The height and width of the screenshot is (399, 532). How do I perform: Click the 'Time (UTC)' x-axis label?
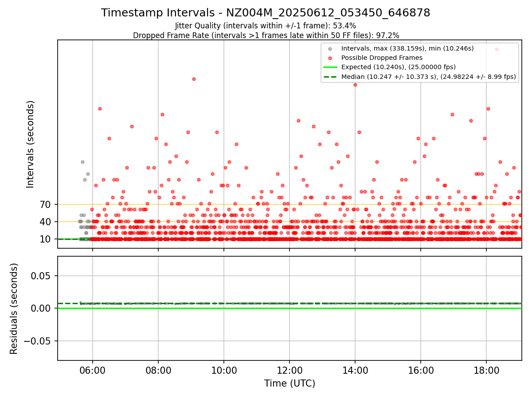[289, 383]
